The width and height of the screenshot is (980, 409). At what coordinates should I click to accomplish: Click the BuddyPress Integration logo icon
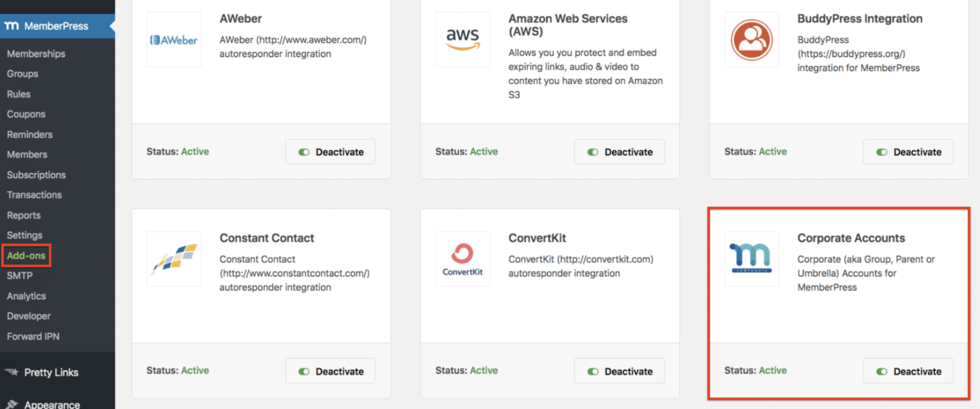click(751, 40)
